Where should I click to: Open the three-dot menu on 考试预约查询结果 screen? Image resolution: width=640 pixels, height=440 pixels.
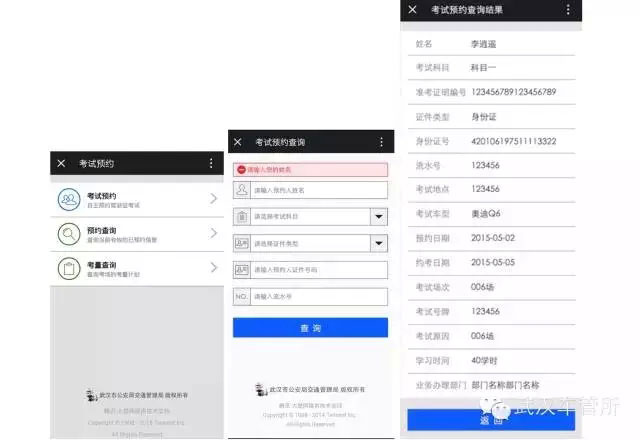coord(568,10)
